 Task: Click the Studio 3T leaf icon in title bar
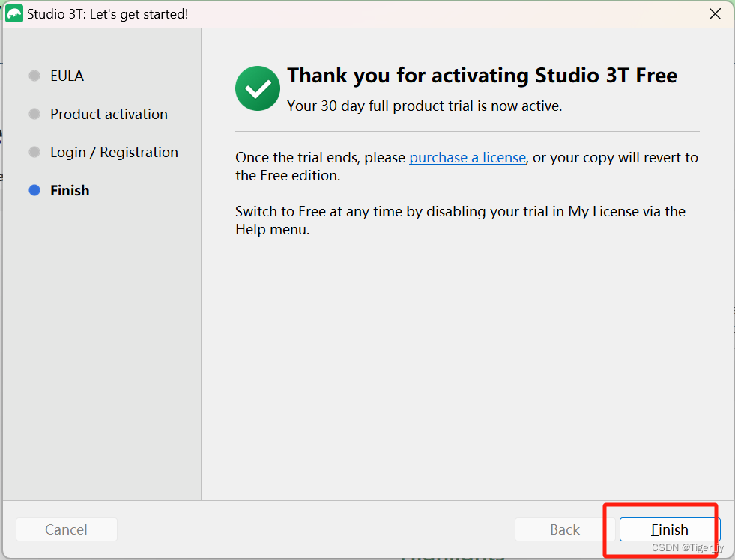point(15,13)
